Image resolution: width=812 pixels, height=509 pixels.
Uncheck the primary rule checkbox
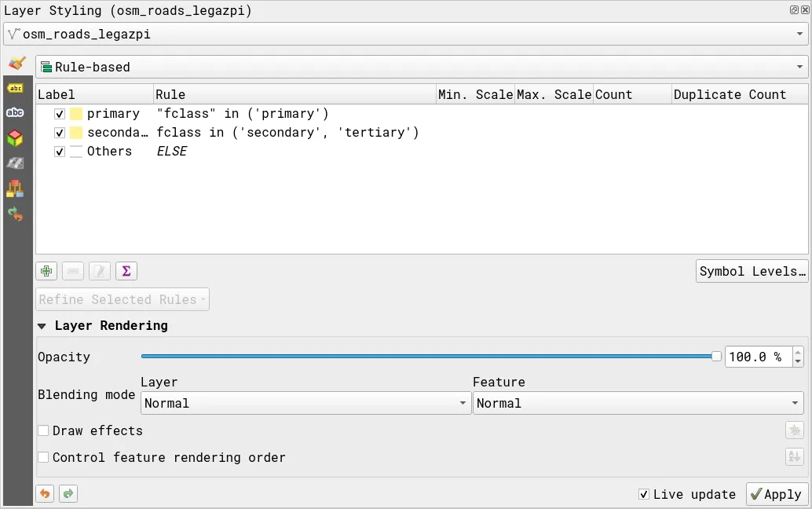(x=60, y=114)
